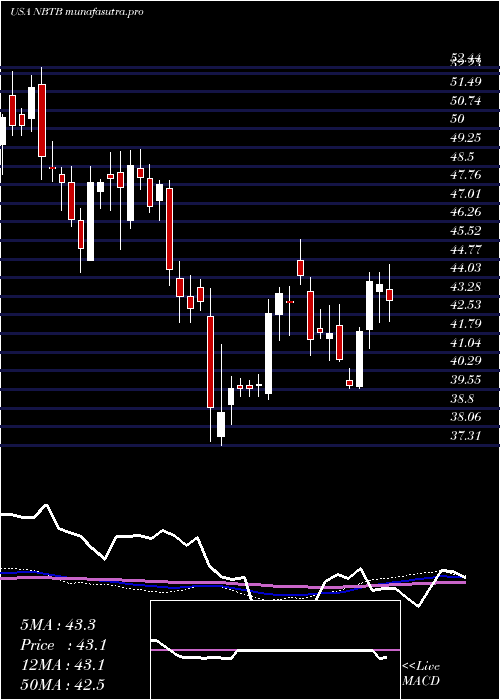Click the '50MA : 42.5' readout

pyautogui.click(x=62, y=684)
